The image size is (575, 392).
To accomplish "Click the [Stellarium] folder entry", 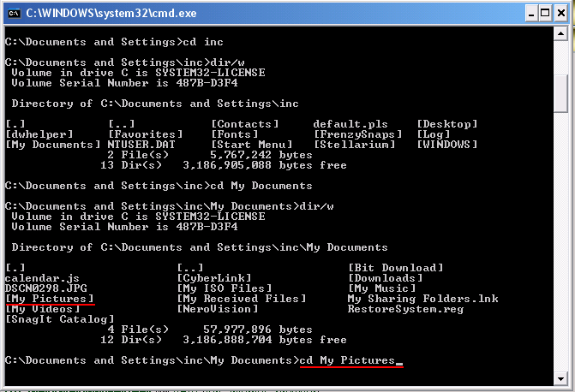I will [x=355, y=145].
